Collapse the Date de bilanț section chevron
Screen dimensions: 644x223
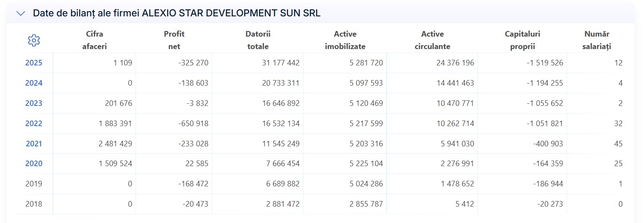coord(21,13)
